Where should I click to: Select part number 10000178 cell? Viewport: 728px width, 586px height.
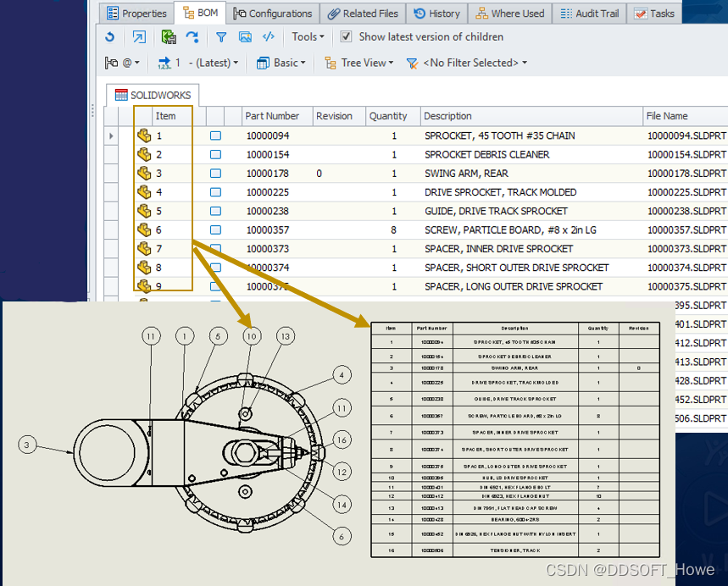[268, 174]
